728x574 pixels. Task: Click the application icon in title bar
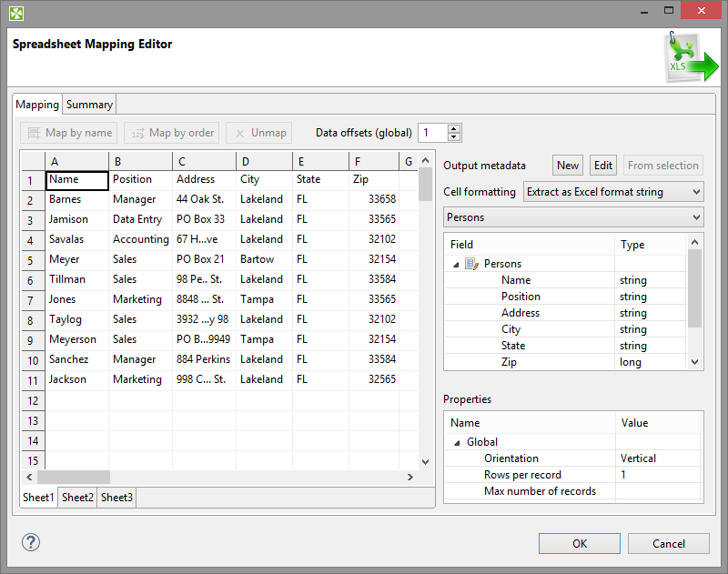pos(15,13)
